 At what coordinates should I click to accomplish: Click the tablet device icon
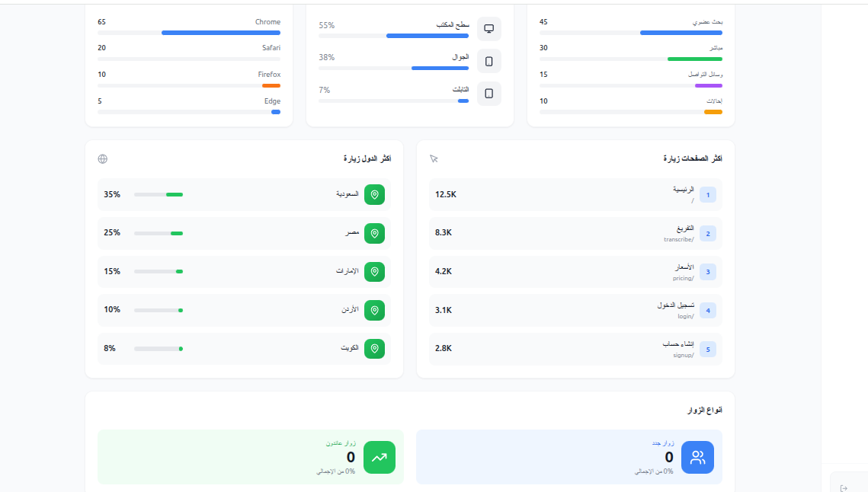click(489, 94)
